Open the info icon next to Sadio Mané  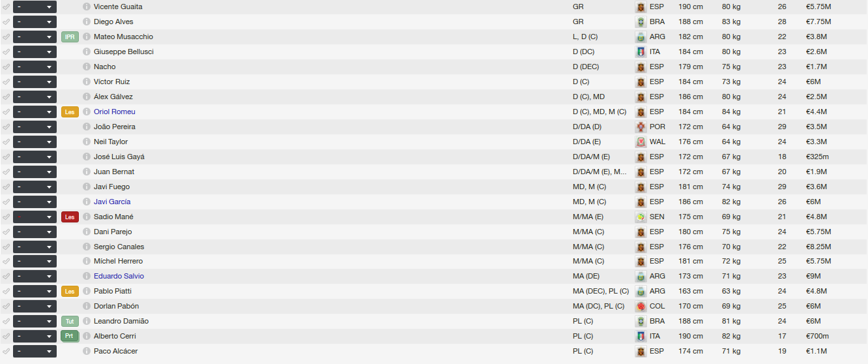pyautogui.click(x=87, y=217)
